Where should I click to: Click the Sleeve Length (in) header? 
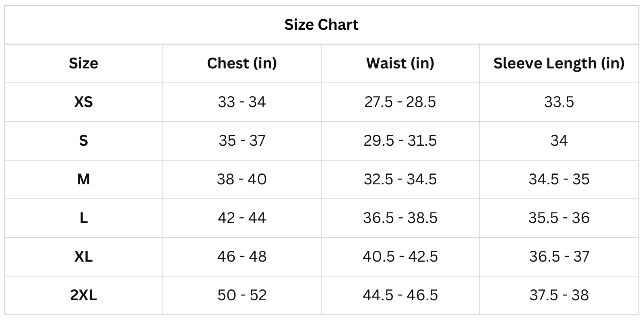pyautogui.click(x=559, y=64)
